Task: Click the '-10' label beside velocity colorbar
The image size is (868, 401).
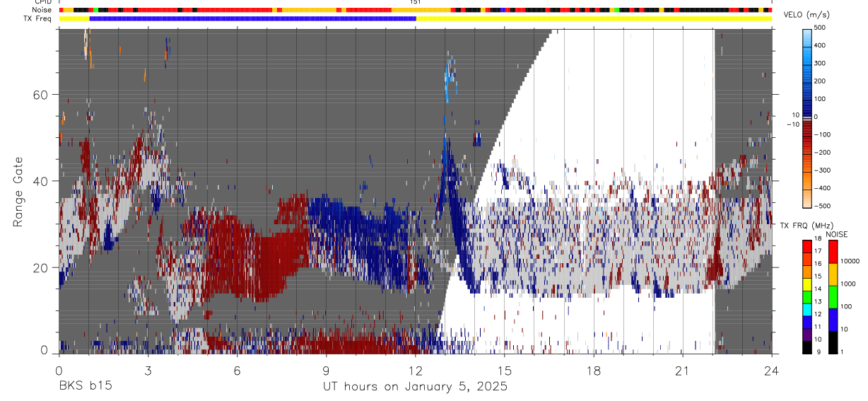Action: (x=794, y=124)
